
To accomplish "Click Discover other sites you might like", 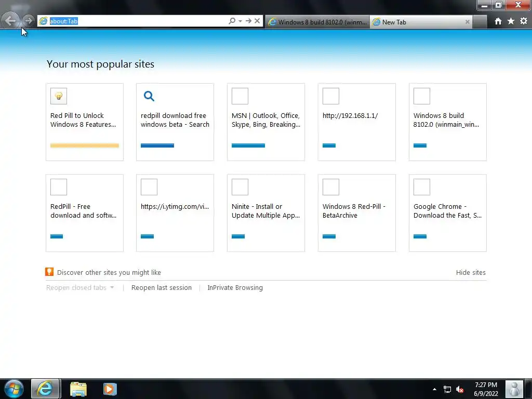I will pyautogui.click(x=109, y=272).
